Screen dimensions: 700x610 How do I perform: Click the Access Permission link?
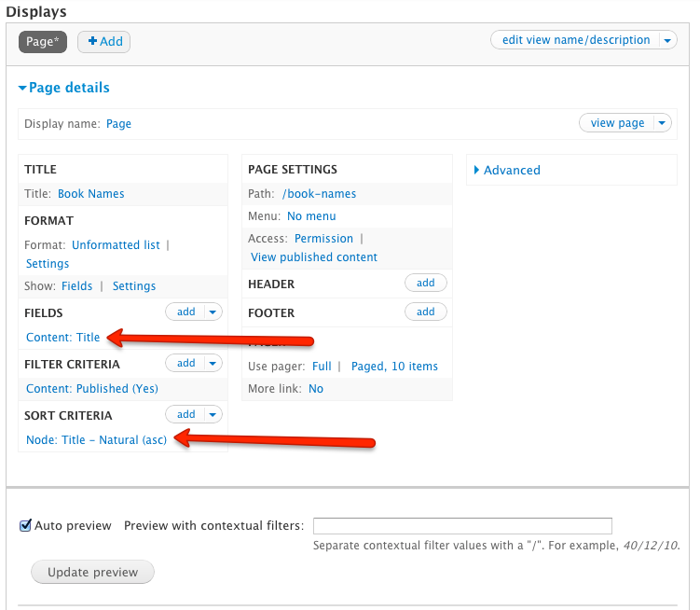pos(323,239)
